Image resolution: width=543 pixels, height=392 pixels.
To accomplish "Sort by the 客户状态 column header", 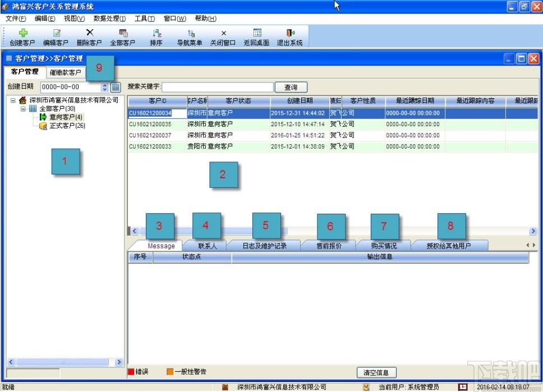I will click(238, 101).
